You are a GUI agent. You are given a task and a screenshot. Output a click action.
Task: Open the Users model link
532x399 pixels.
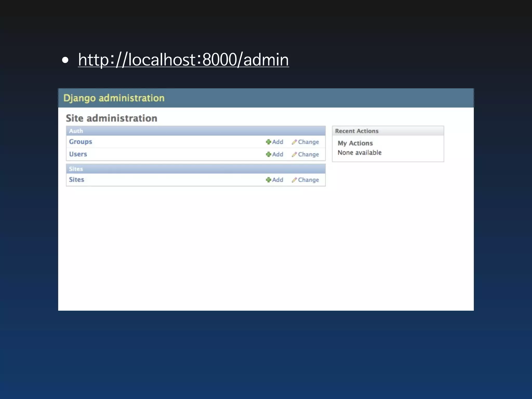78,154
